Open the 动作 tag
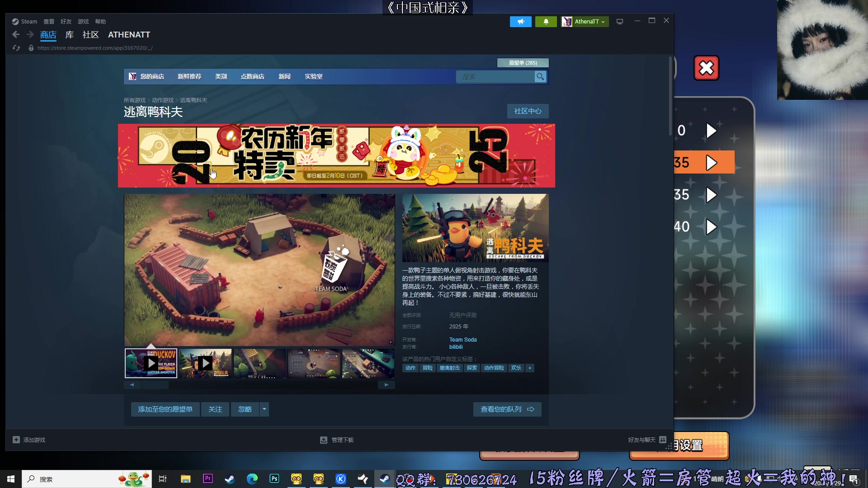Viewport: 868px width, 488px height. point(410,368)
